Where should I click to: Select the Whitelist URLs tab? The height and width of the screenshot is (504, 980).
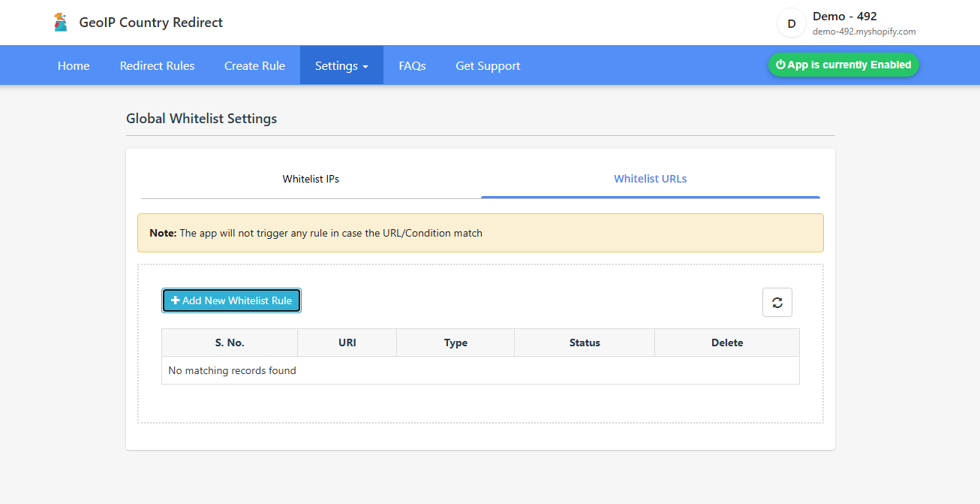650,179
